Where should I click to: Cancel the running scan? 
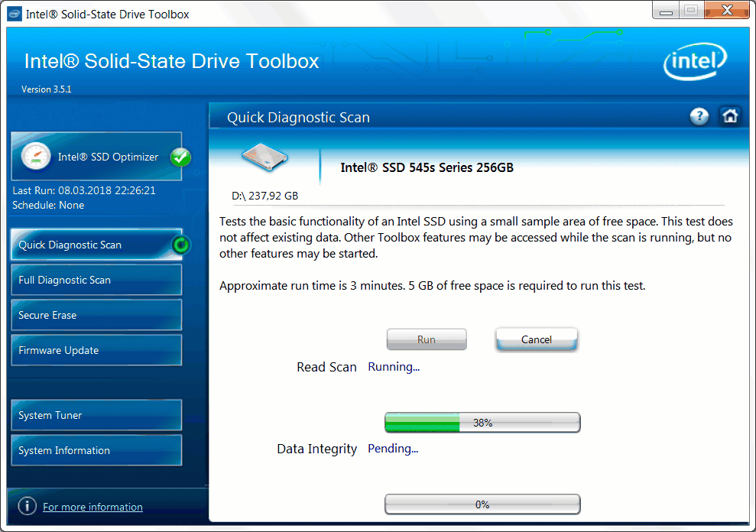point(536,339)
